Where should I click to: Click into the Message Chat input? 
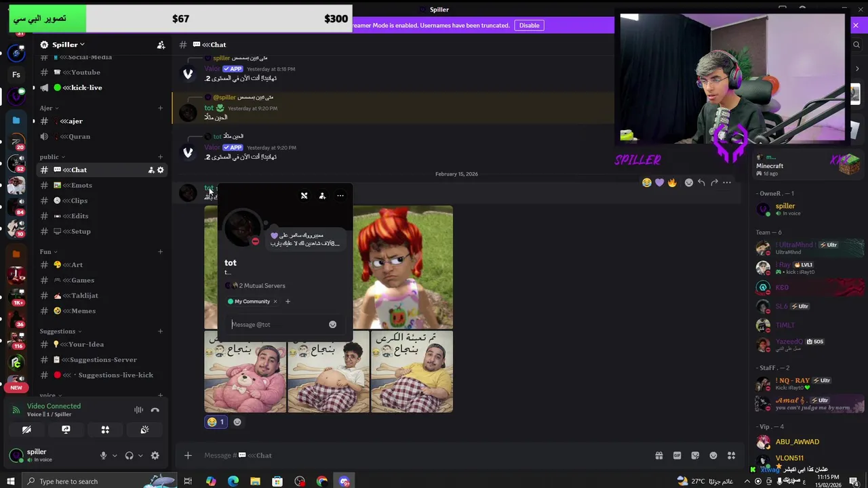[420, 455]
